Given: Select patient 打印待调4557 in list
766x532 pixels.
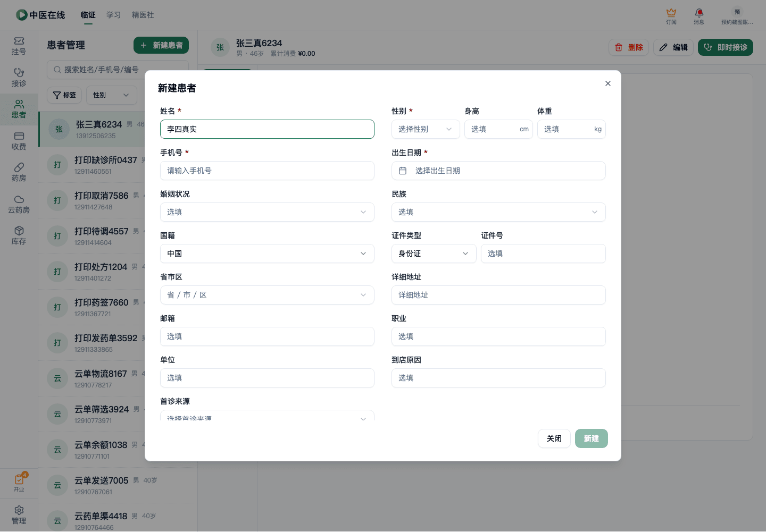Looking at the screenshot, I should click(91, 236).
